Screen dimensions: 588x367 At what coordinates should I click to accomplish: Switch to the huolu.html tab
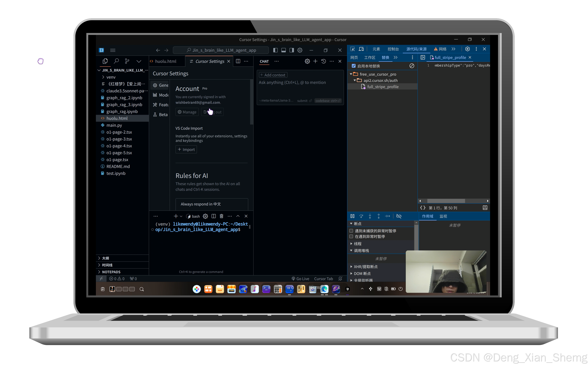(165, 61)
